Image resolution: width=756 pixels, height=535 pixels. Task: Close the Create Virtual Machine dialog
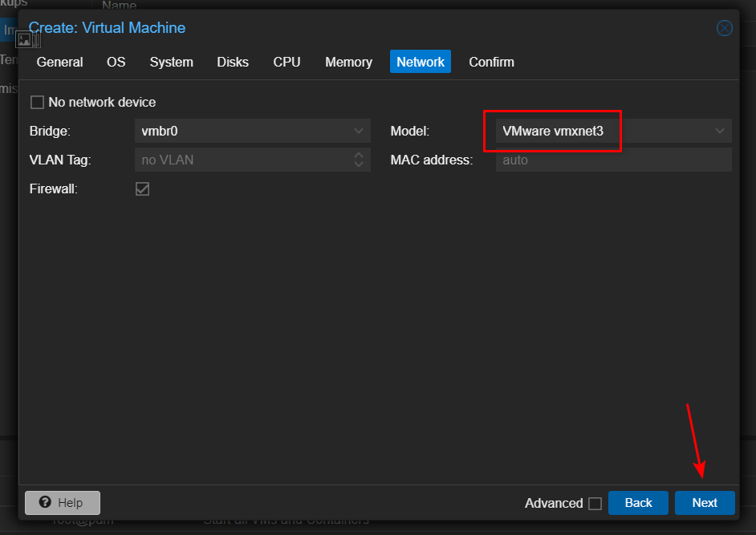[x=724, y=29]
